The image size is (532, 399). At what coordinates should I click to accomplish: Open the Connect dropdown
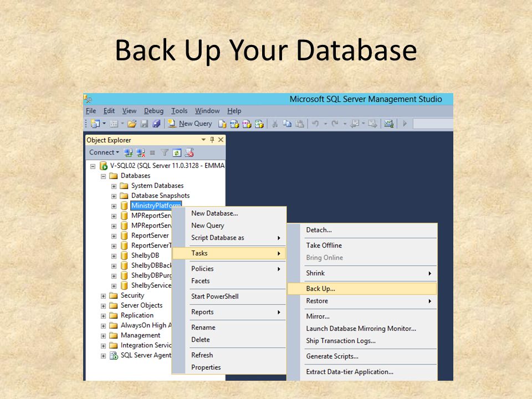click(104, 152)
